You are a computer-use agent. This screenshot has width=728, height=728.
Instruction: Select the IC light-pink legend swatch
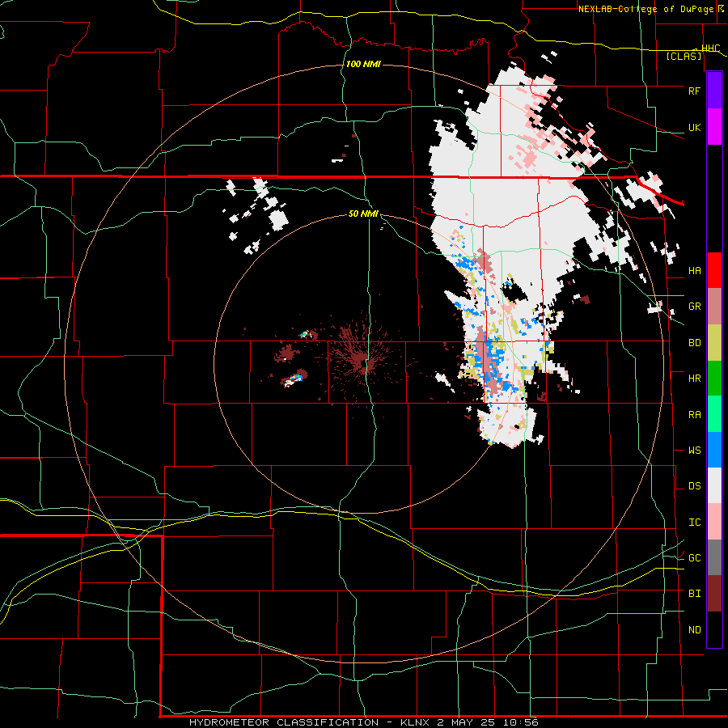click(x=714, y=522)
